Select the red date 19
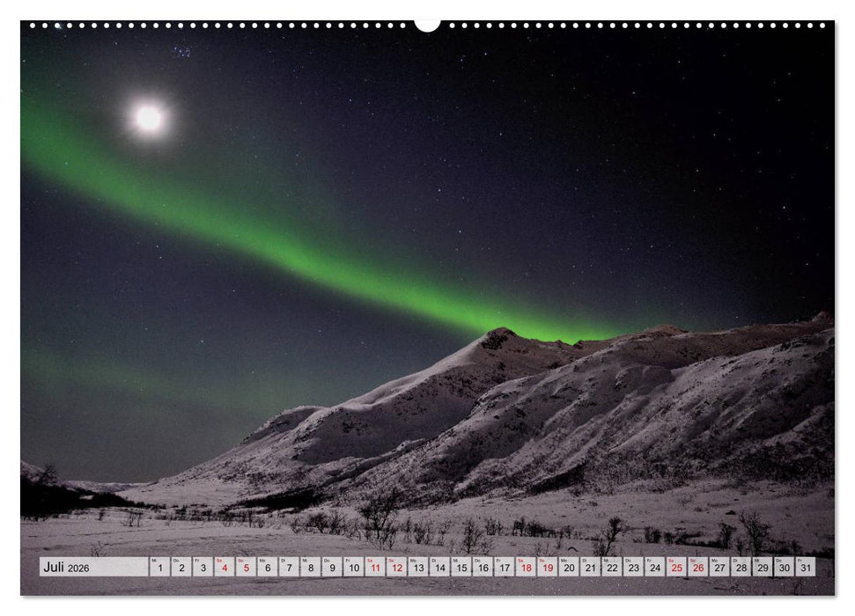Viewport: 855px width, 616px height. point(547,569)
